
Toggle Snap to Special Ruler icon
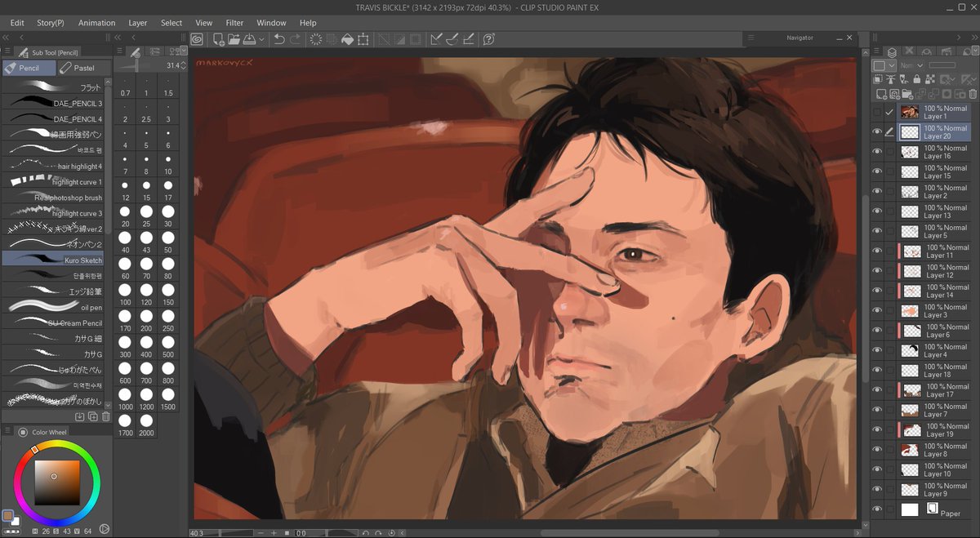[x=452, y=39]
